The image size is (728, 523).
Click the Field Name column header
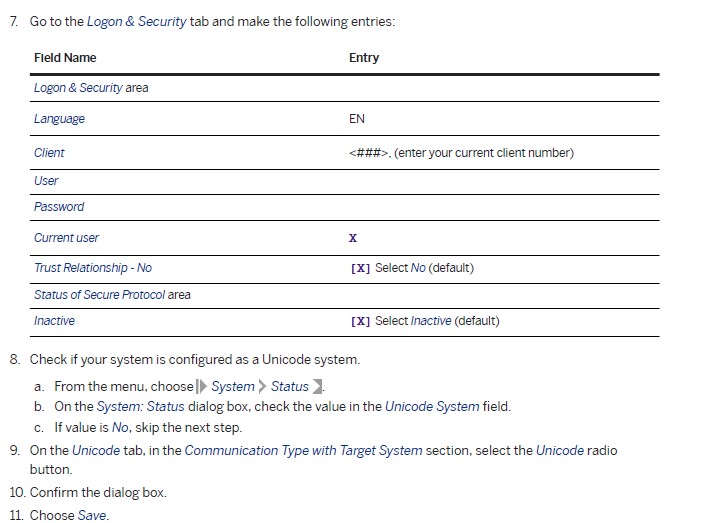pyautogui.click(x=65, y=58)
